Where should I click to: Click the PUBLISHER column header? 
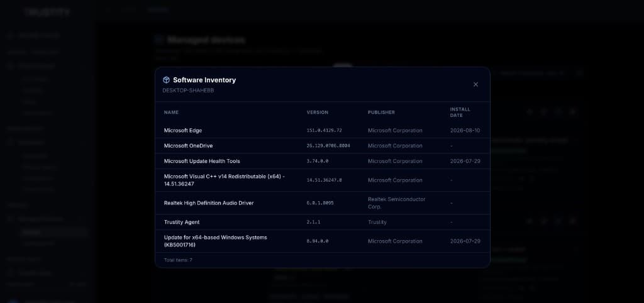point(381,113)
